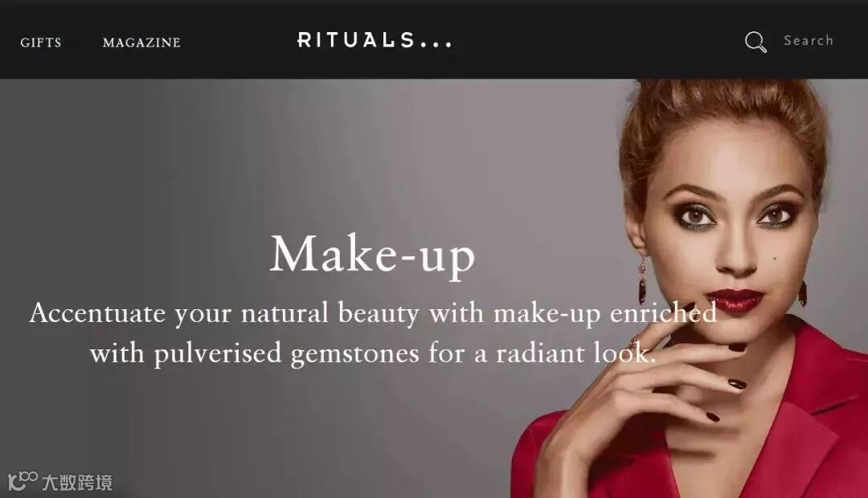Viewport: 868px width, 498px height.
Task: Focus the Search text field
Action: [x=809, y=40]
